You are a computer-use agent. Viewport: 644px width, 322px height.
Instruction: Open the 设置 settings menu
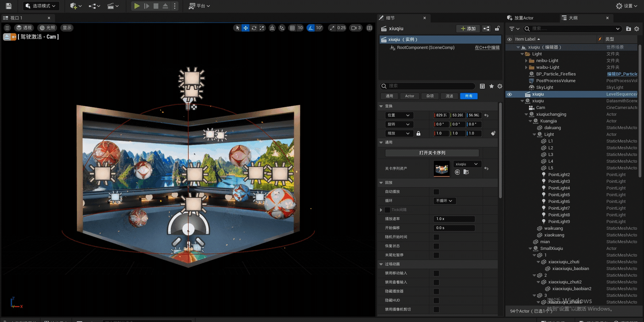click(x=627, y=6)
